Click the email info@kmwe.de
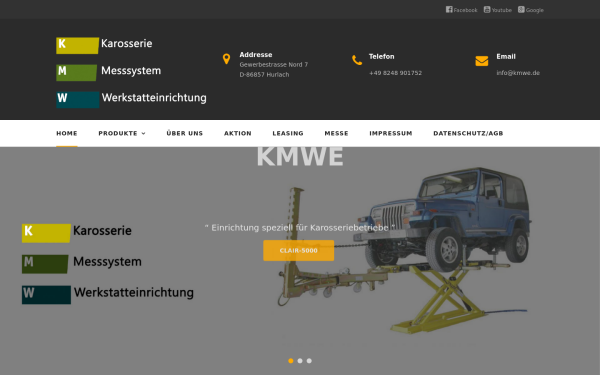The height and width of the screenshot is (375, 600). (518, 73)
